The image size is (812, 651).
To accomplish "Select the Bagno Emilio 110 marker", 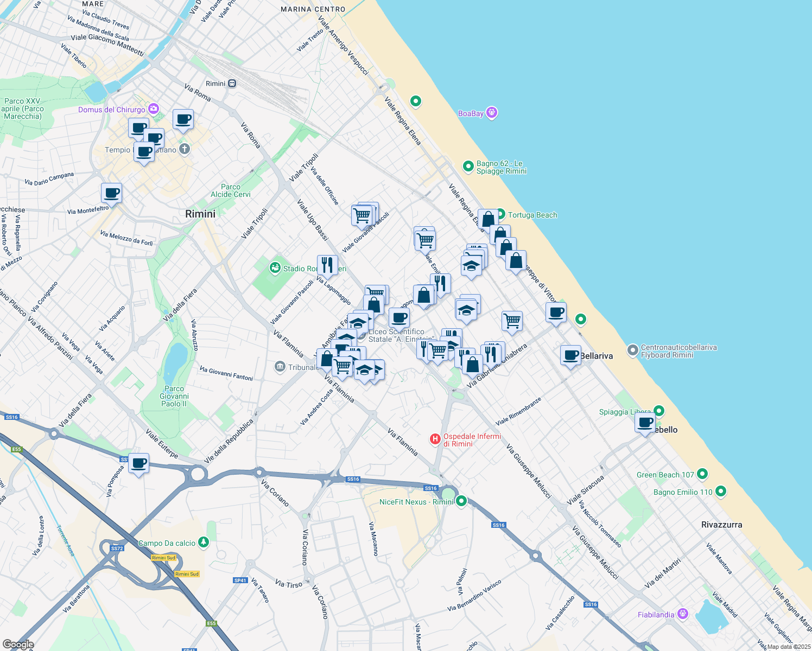I will [721, 492].
